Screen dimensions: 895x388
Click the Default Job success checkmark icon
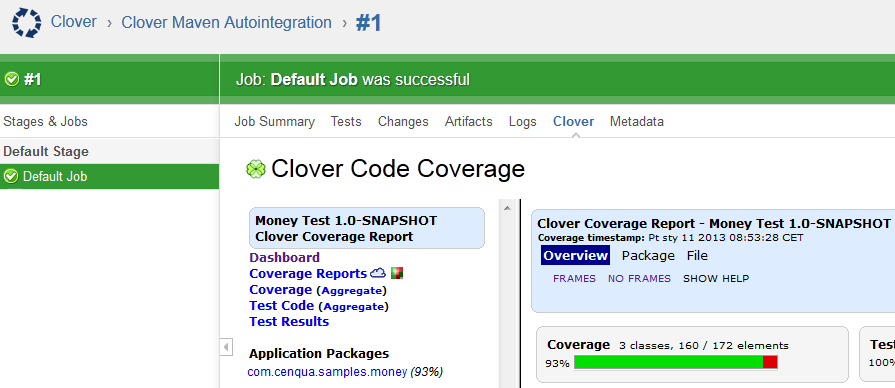tap(11, 176)
